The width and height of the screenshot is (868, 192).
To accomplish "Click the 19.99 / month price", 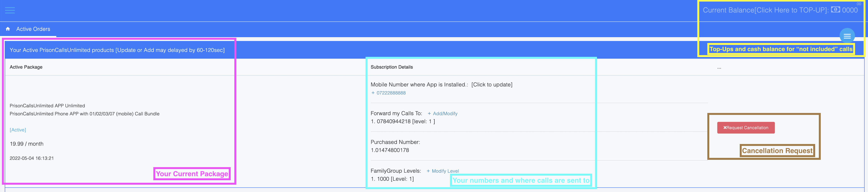I will point(27,144).
